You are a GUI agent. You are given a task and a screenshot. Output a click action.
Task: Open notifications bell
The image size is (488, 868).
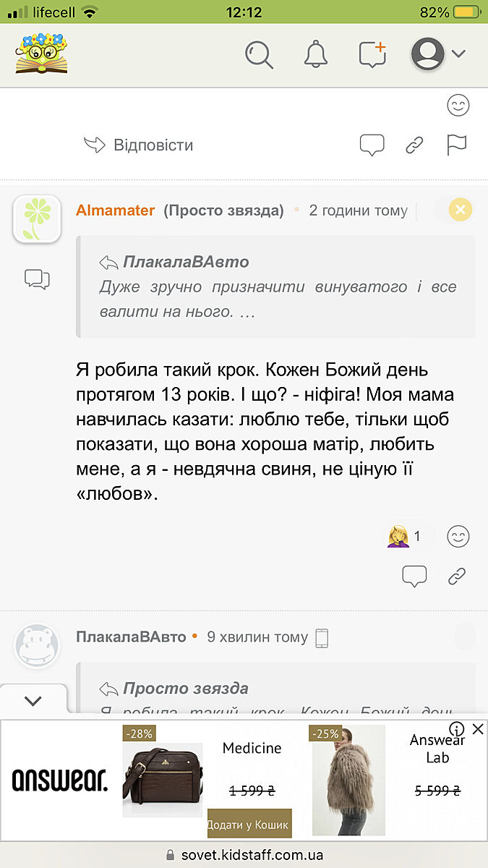point(315,54)
